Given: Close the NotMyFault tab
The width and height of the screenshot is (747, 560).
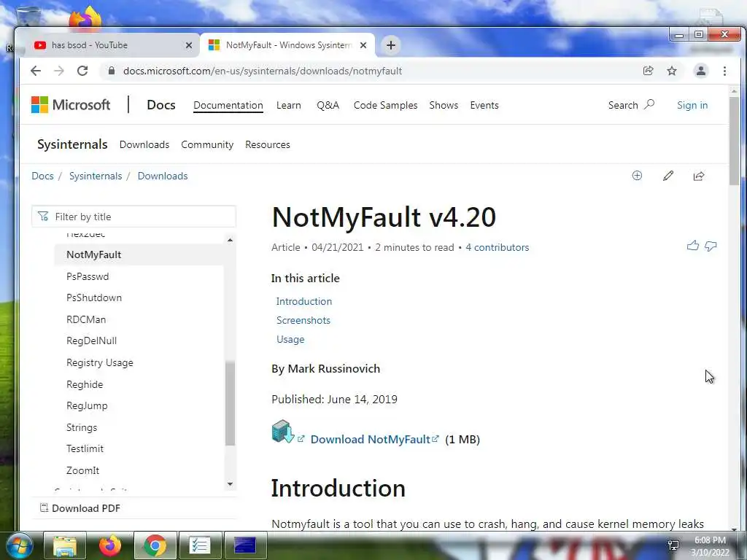Looking at the screenshot, I should (363, 45).
